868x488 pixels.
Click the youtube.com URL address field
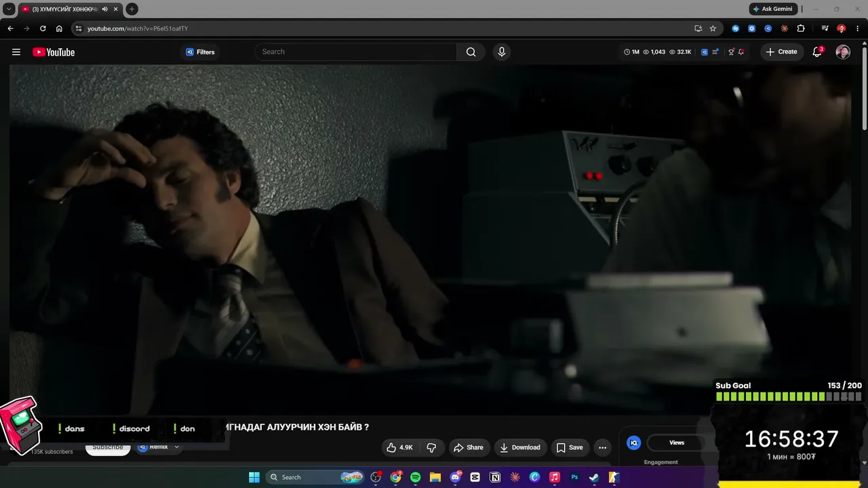pyautogui.click(x=138, y=28)
